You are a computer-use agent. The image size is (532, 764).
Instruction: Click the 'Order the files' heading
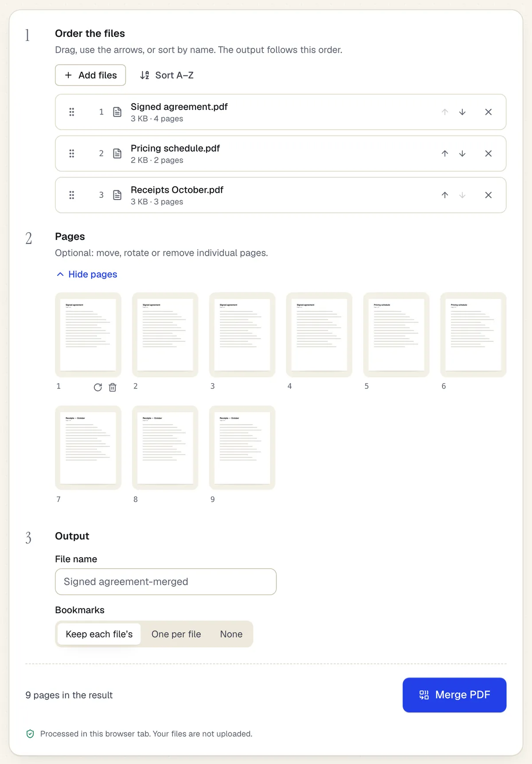point(90,34)
